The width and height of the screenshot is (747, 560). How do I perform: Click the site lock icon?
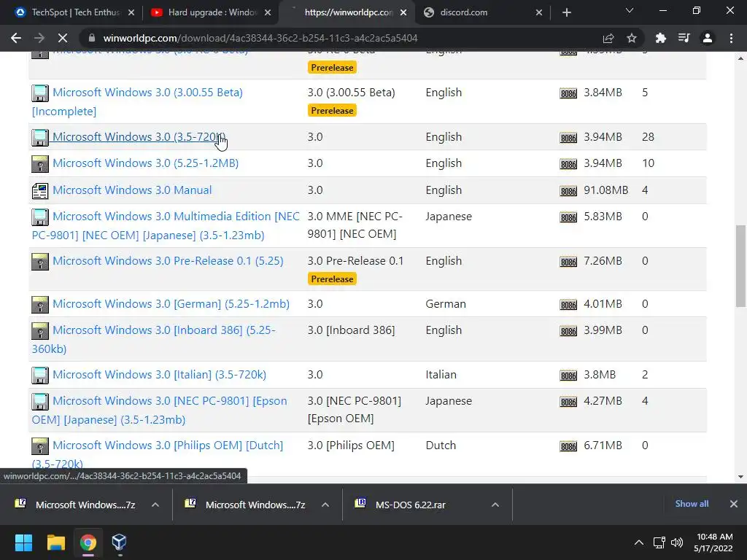tap(93, 38)
